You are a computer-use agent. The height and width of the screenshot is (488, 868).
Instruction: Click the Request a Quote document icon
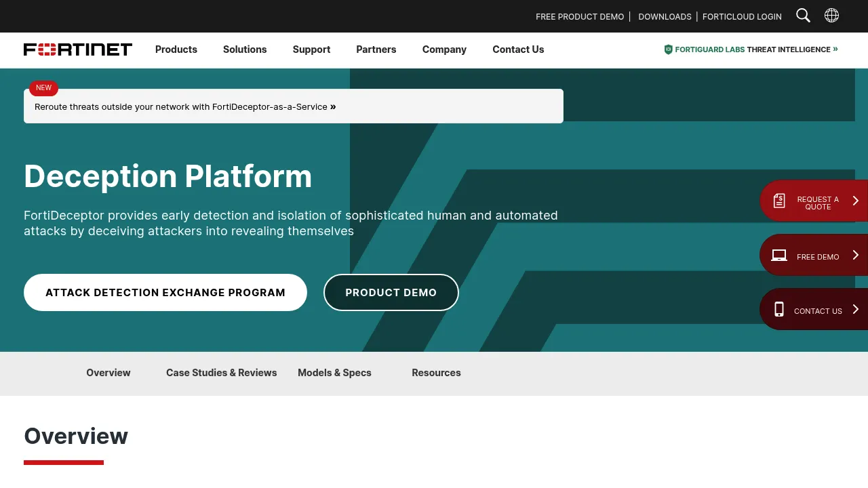tap(779, 201)
